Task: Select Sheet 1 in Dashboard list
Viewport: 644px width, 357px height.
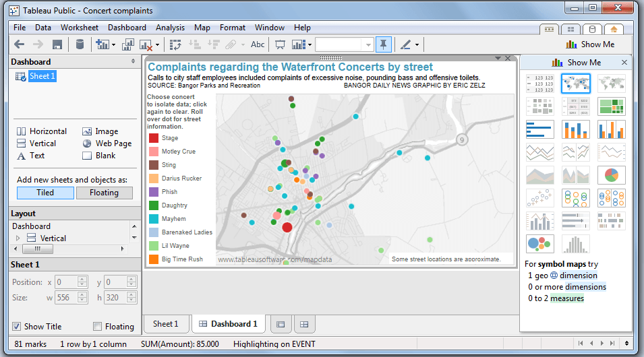Action: pyautogui.click(x=42, y=76)
